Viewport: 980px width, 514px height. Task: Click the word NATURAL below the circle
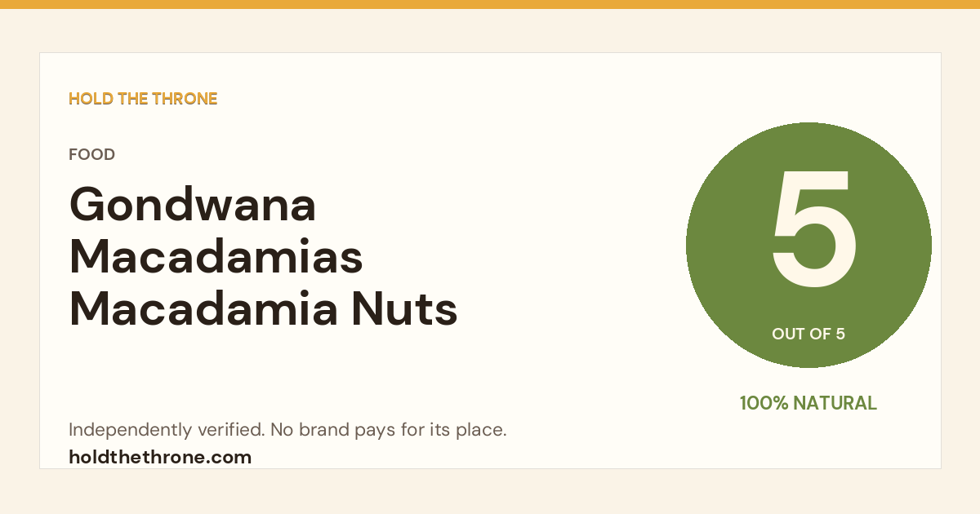tap(835, 403)
